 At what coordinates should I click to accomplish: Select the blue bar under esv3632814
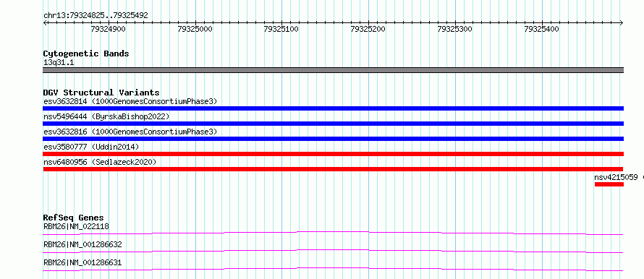tap(334, 108)
